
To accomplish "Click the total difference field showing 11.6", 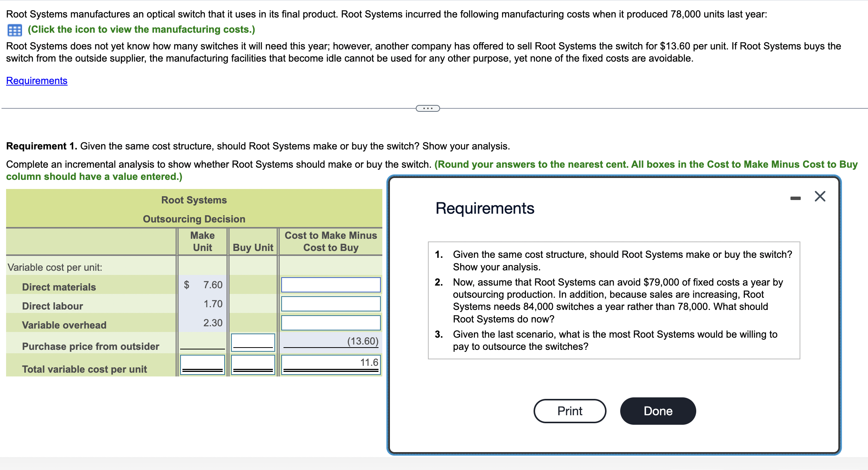I will click(x=331, y=364).
